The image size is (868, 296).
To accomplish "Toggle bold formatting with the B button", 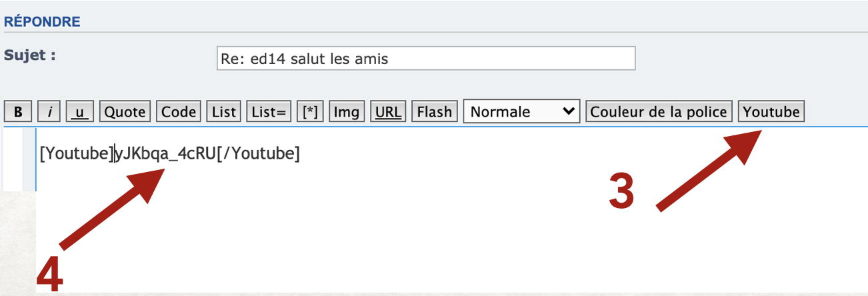I will [x=18, y=112].
